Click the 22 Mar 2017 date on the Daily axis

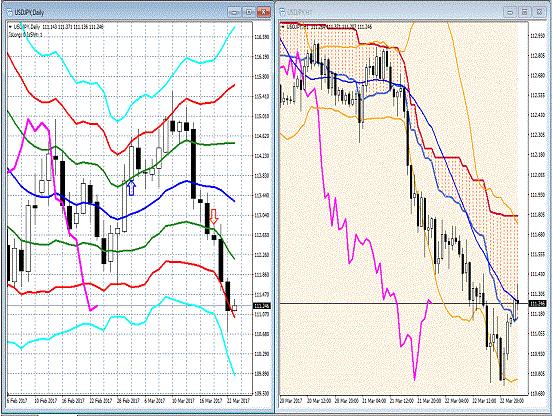point(238,401)
